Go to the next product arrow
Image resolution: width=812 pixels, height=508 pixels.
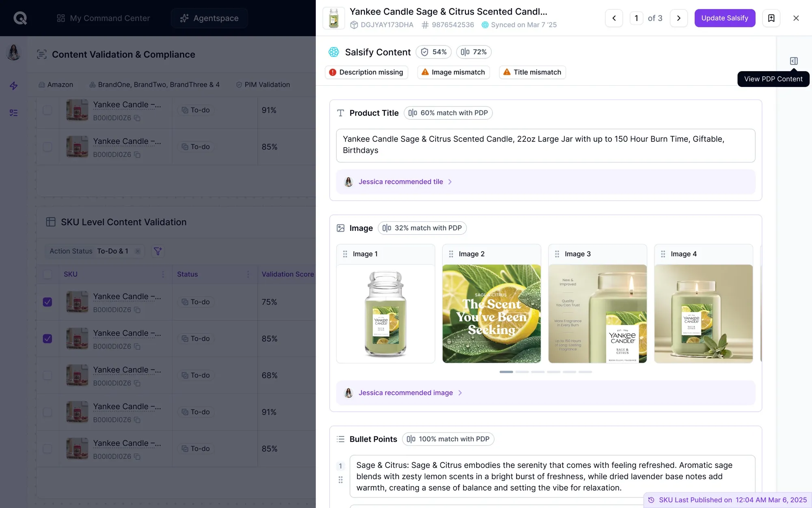[678, 18]
